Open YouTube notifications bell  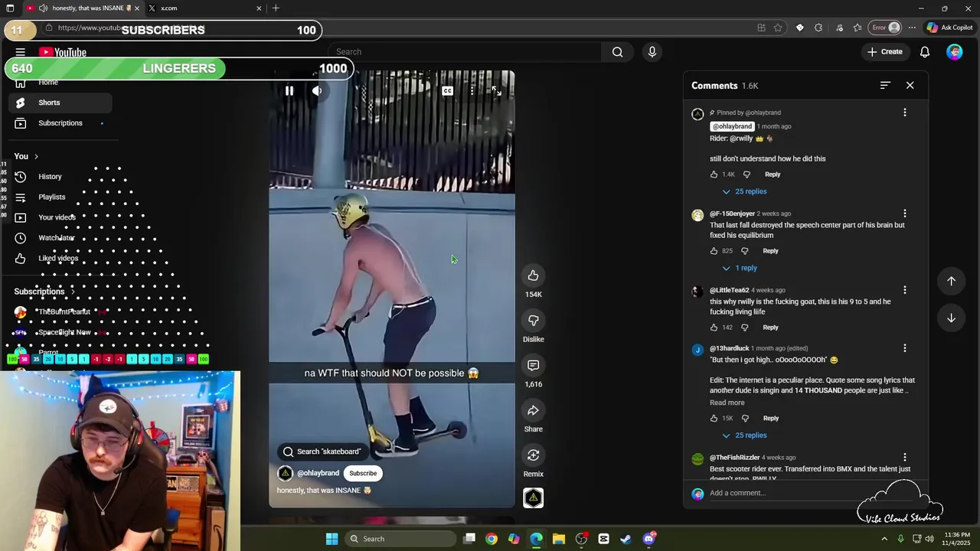pos(925,52)
